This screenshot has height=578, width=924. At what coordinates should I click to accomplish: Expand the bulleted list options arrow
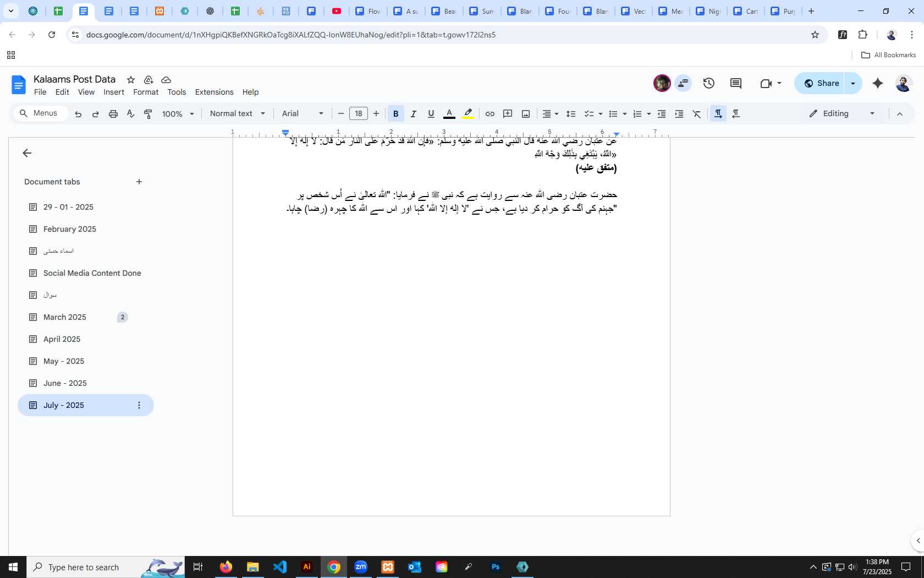pyautogui.click(x=624, y=114)
